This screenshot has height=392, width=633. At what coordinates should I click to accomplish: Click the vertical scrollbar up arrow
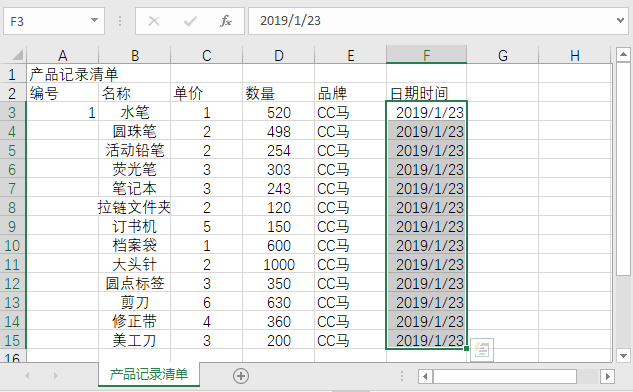pyautogui.click(x=623, y=55)
